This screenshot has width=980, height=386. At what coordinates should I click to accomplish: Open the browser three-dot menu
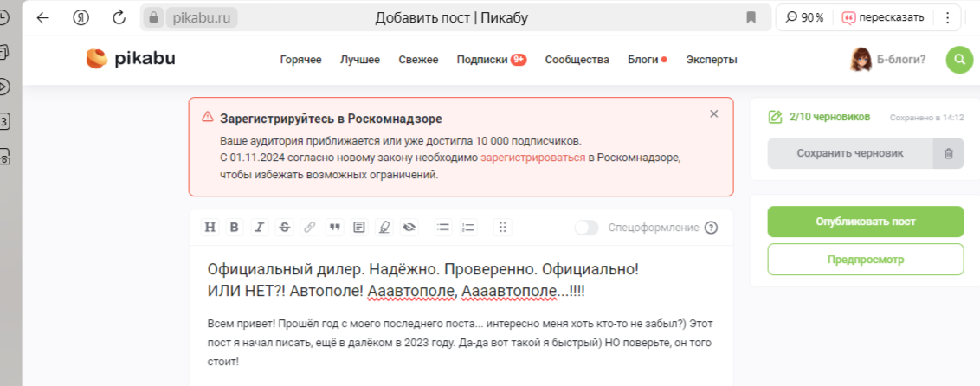(x=947, y=17)
